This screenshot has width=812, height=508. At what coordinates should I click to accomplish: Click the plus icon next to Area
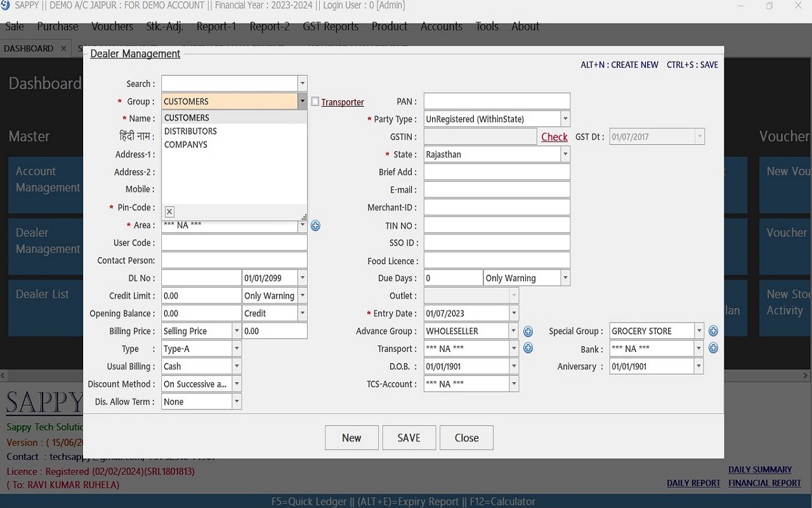[315, 225]
